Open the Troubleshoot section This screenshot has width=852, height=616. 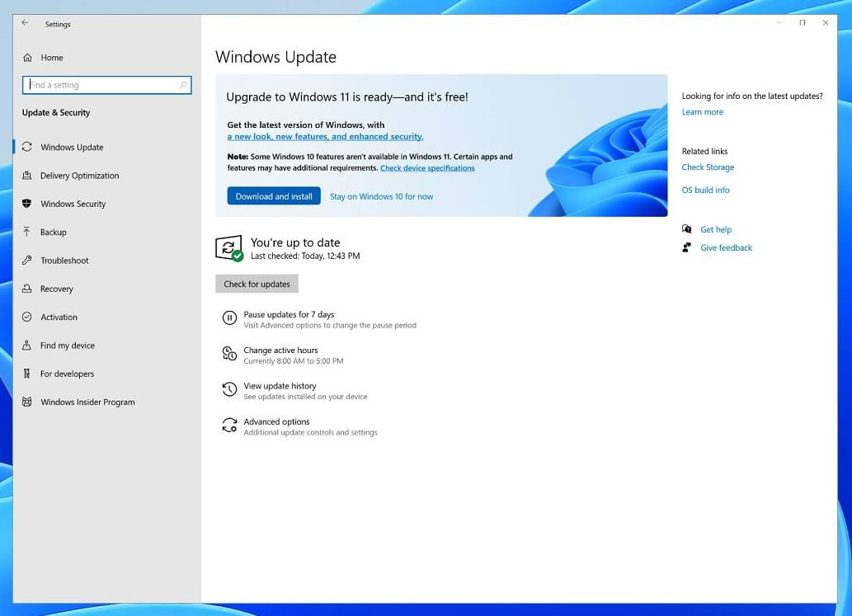pos(64,261)
